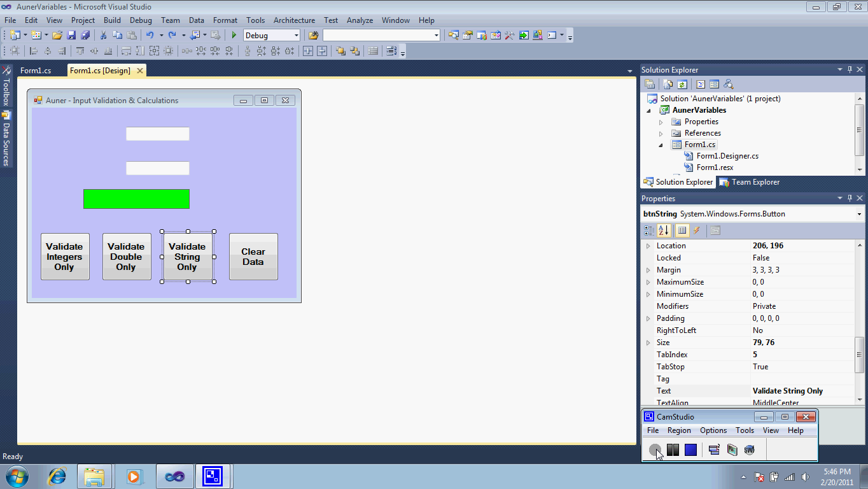Click the Events lightning bolt icon
Viewport: 868px width, 489px height.
[697, 230]
